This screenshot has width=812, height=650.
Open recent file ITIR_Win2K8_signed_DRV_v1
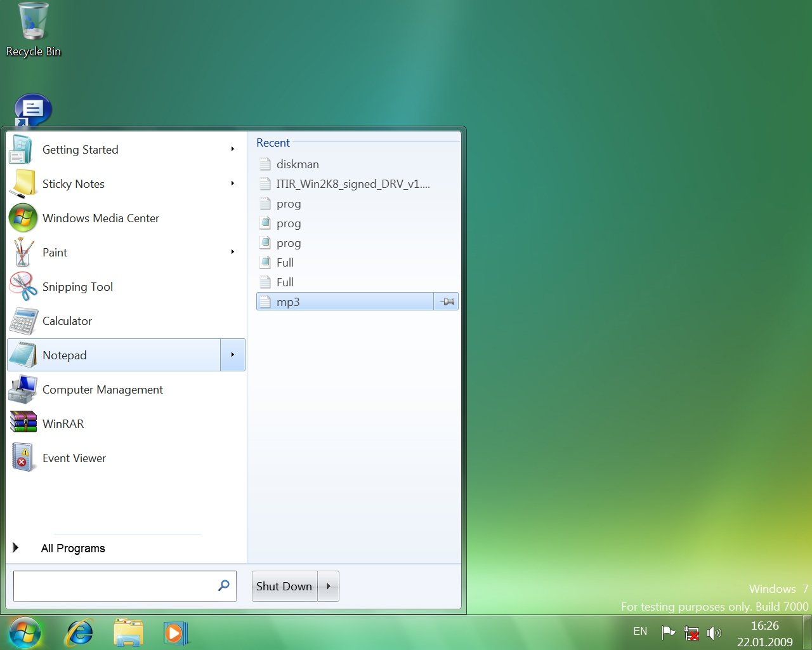[358, 184]
